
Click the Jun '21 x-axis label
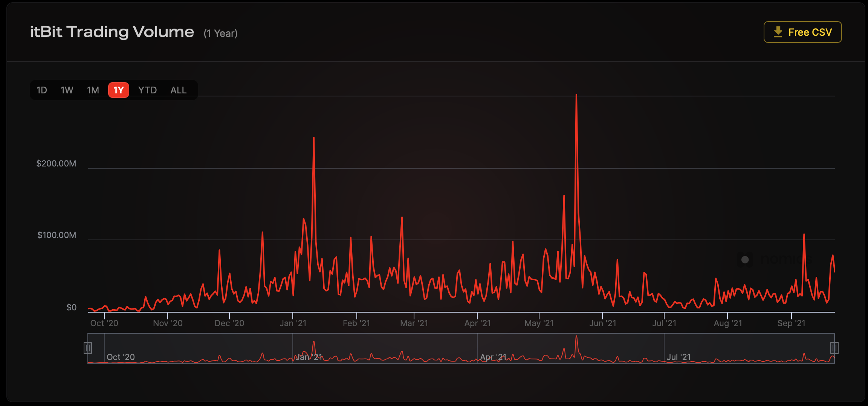pos(603,323)
